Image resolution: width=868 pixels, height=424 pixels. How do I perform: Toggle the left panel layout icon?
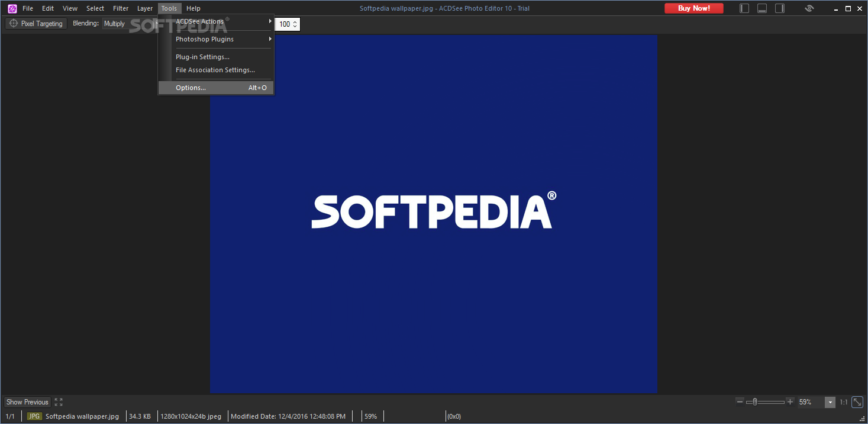click(x=744, y=8)
